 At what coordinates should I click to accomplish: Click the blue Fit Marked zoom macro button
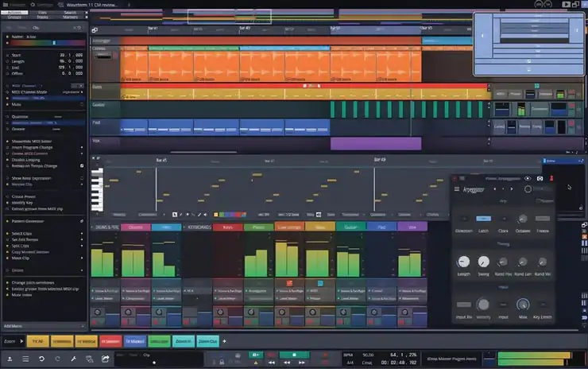point(135,341)
